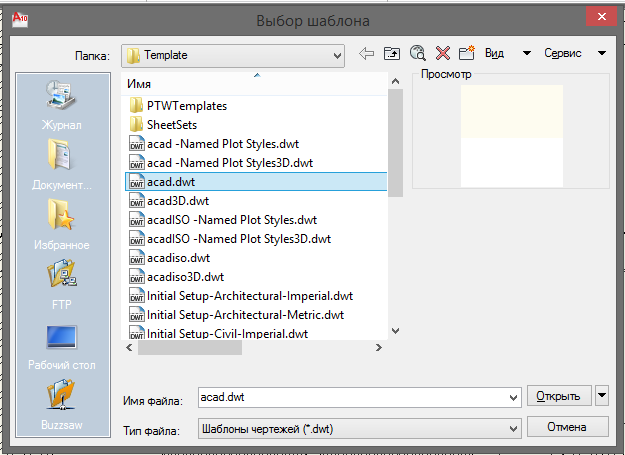Viewport: 625px width, 455px height.
Task: Open Документы folder in sidebar
Action: (61, 165)
